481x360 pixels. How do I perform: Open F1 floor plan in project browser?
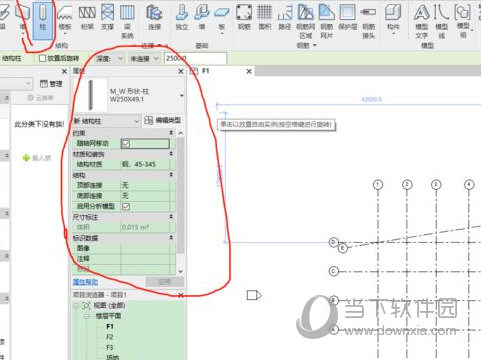click(110, 327)
